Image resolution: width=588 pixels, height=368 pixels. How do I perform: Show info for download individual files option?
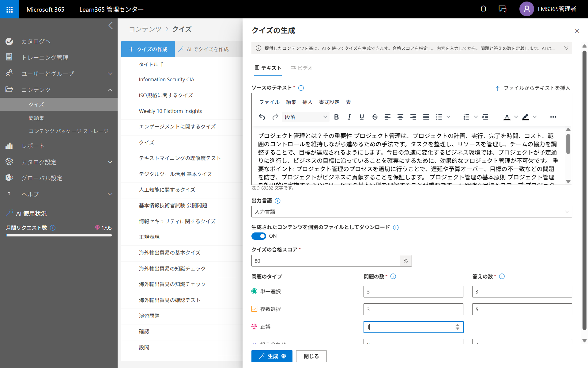(396, 227)
